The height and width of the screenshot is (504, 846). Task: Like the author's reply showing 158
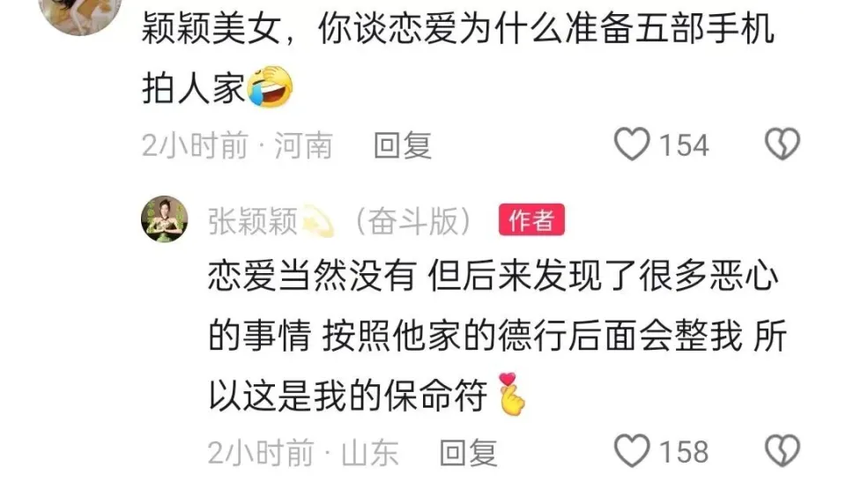click(x=632, y=450)
